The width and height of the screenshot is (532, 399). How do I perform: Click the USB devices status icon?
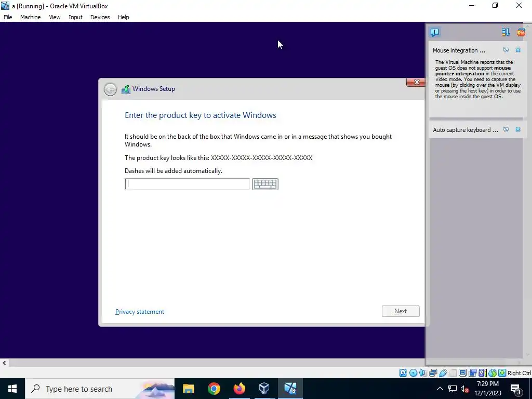point(443,373)
